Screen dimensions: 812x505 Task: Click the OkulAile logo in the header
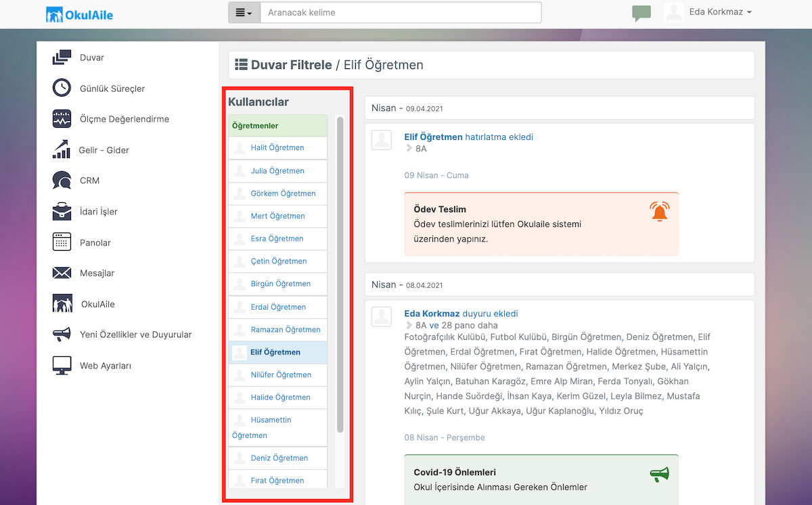point(80,14)
